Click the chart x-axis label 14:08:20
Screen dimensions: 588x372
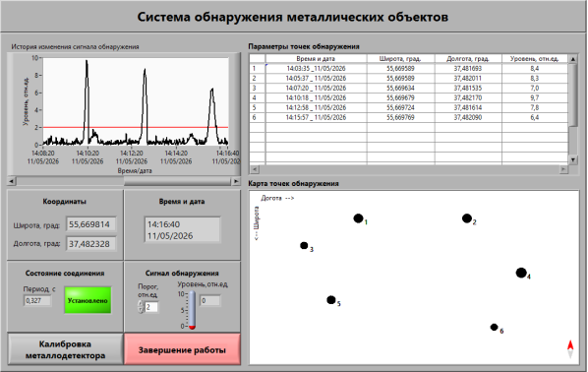42,156
